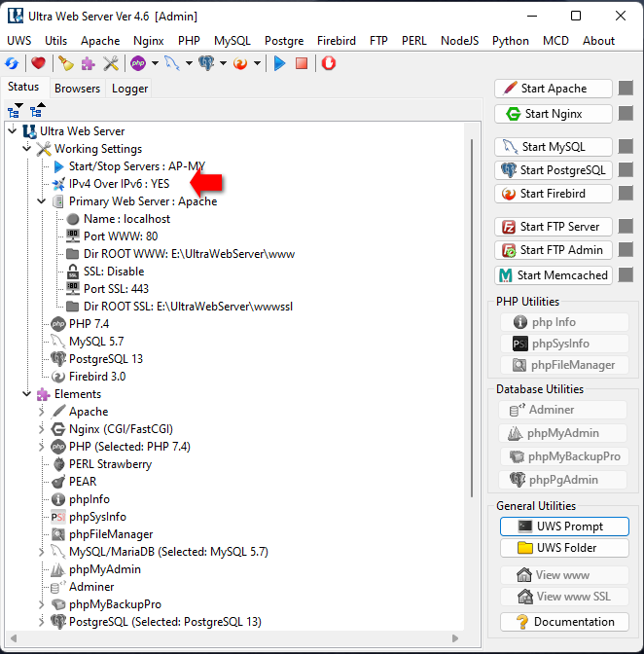Click the phpInfo info icon in tree
644x654 pixels.
(58, 499)
